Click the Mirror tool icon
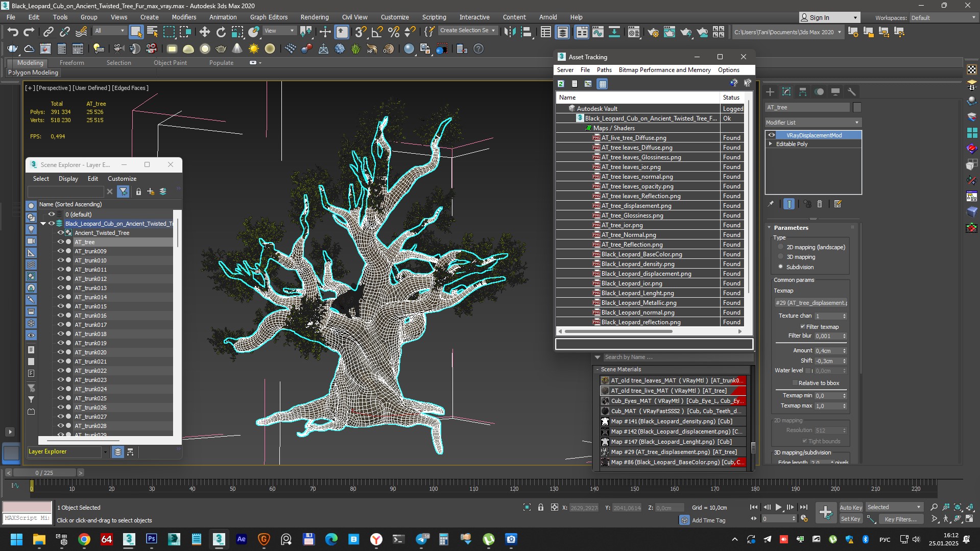 (510, 32)
